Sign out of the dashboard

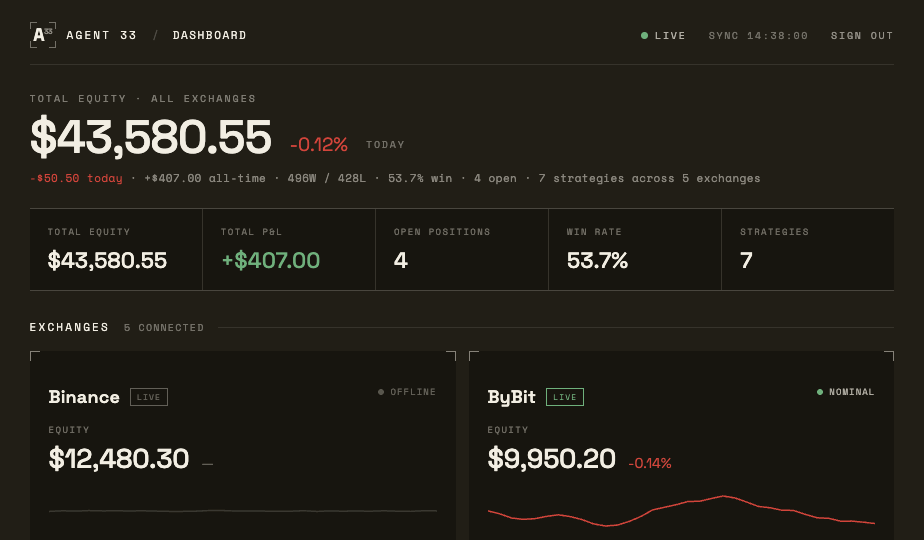(x=862, y=35)
